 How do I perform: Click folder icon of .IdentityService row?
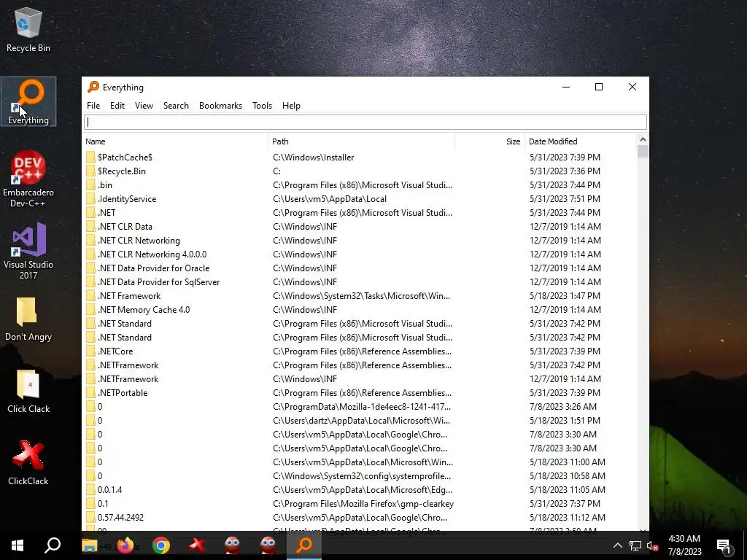point(90,198)
